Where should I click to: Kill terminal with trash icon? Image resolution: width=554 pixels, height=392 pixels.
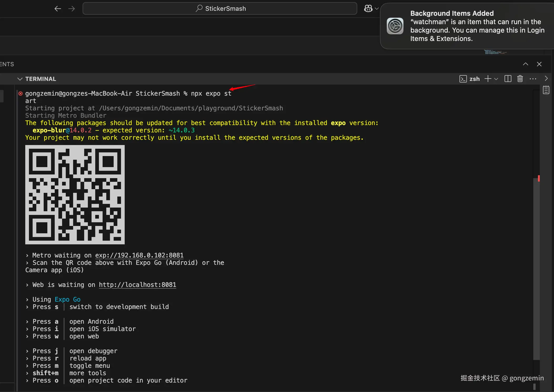click(520, 79)
